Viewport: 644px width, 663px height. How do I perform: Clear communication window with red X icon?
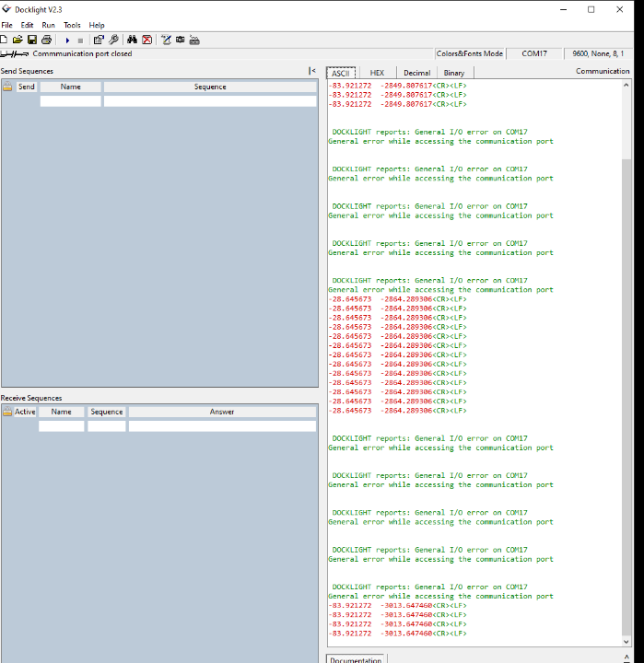pos(146,41)
